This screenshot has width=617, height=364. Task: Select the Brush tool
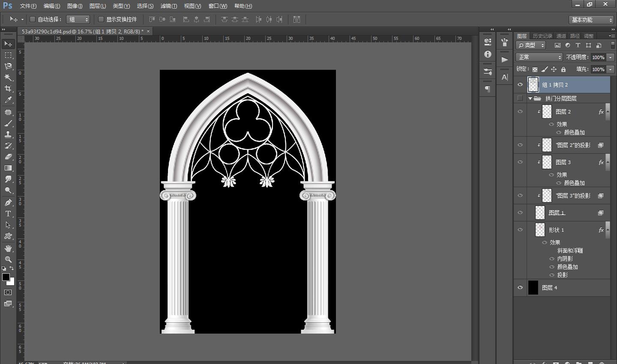coord(8,123)
